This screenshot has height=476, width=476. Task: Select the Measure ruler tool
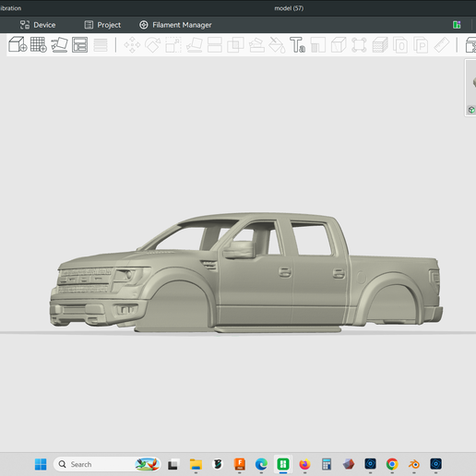tap(442, 45)
